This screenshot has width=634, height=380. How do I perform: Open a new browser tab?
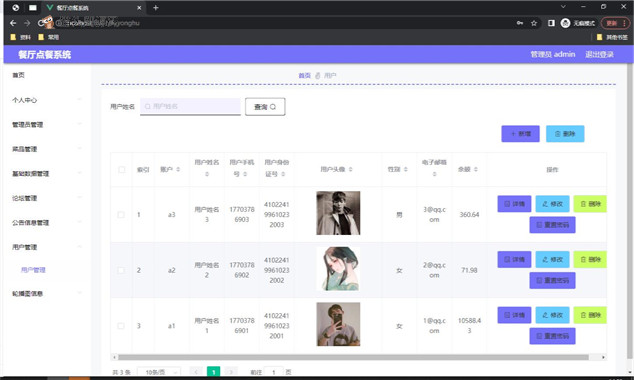click(156, 8)
